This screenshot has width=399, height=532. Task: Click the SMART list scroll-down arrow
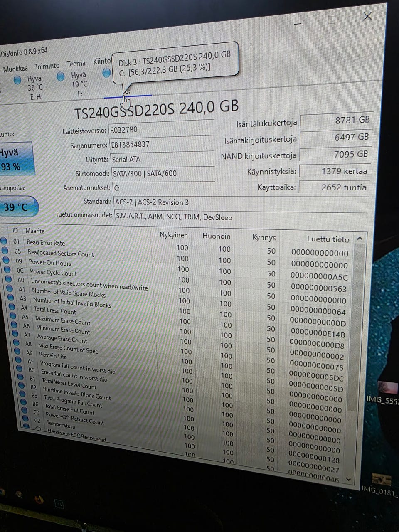[348, 479]
